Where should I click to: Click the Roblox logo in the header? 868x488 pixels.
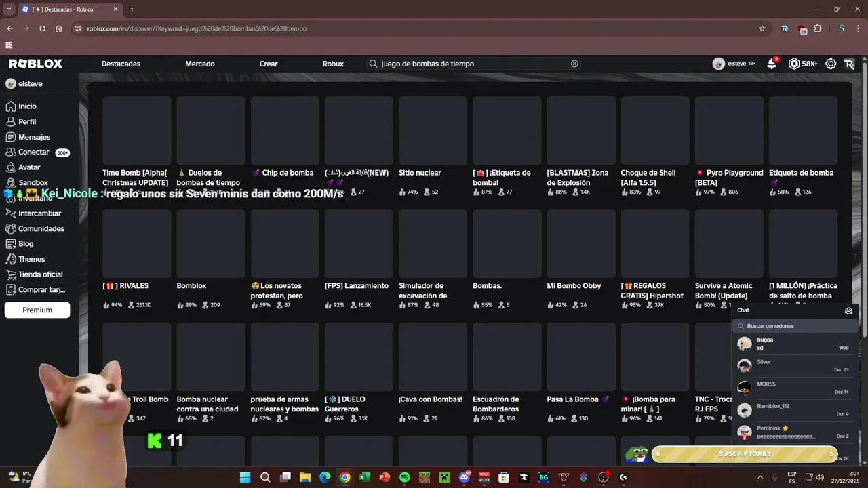click(35, 64)
